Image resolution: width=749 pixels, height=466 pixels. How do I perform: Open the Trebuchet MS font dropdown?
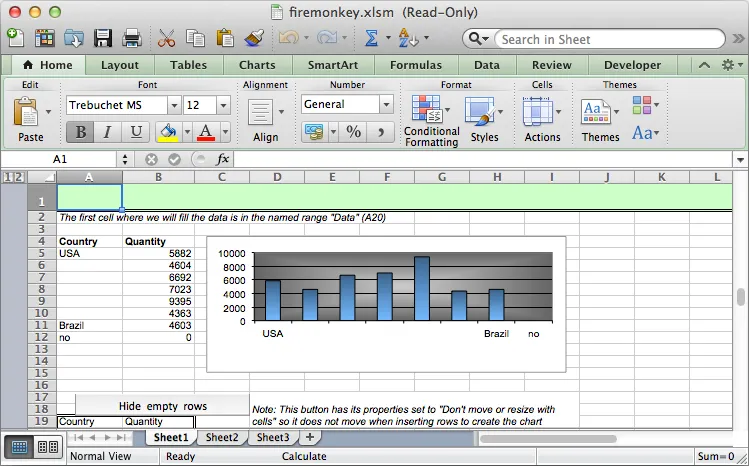tap(174, 105)
